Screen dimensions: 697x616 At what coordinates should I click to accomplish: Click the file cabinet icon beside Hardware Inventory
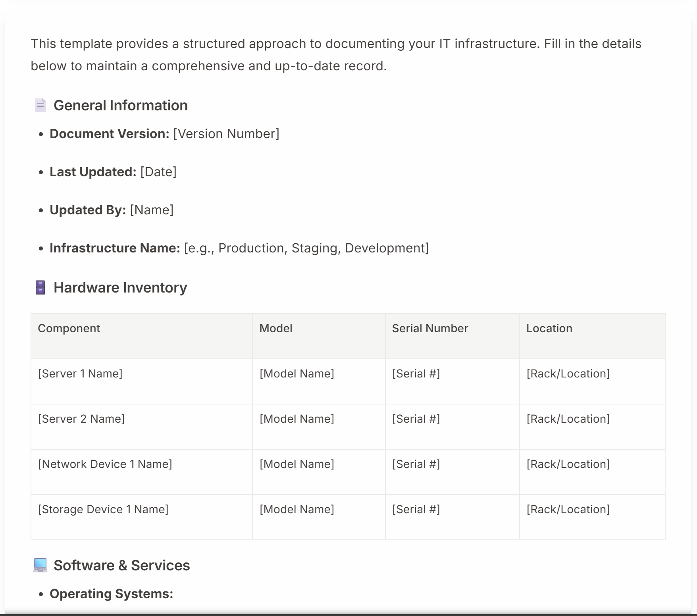40,288
